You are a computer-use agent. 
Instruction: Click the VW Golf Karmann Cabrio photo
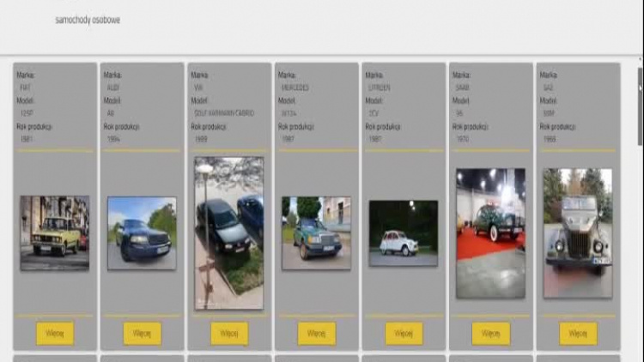click(x=229, y=232)
